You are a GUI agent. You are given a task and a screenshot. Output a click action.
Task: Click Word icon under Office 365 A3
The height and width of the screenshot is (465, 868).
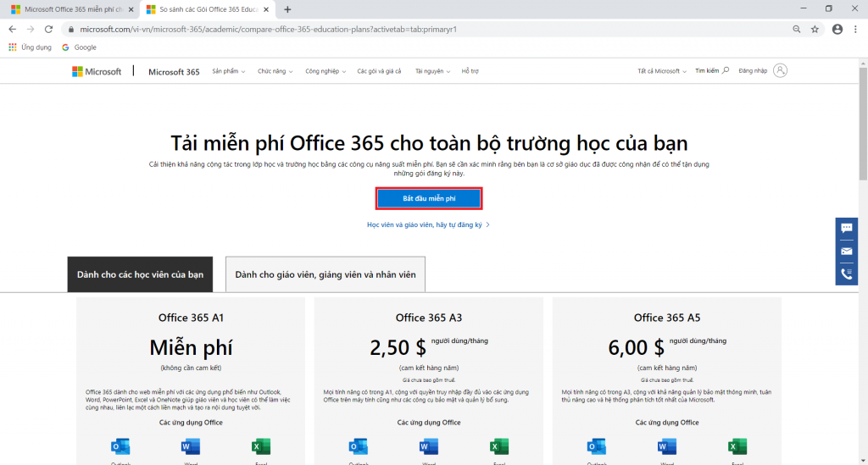(428, 446)
